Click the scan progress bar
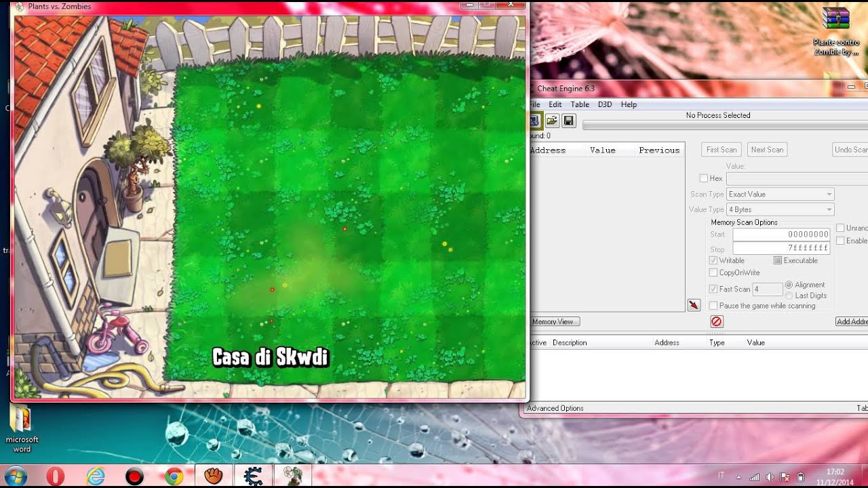 click(725, 125)
